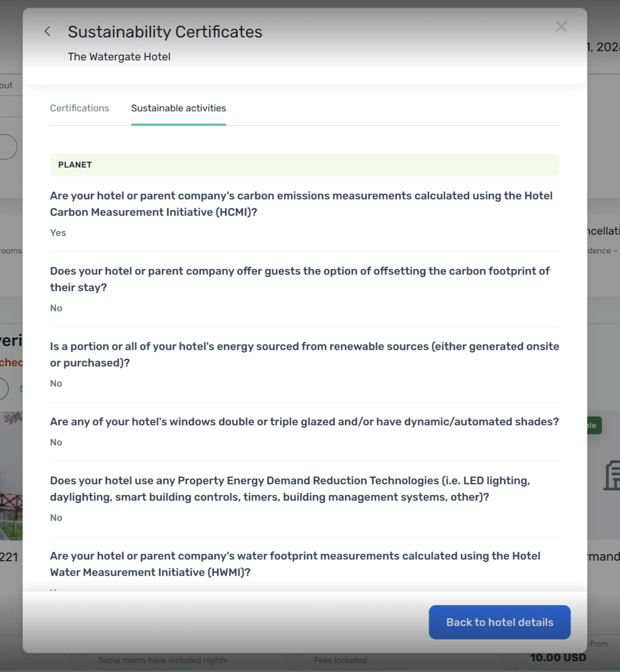This screenshot has height=672, width=620.
Task: Switch to the Certifications tab
Action: [x=79, y=108]
